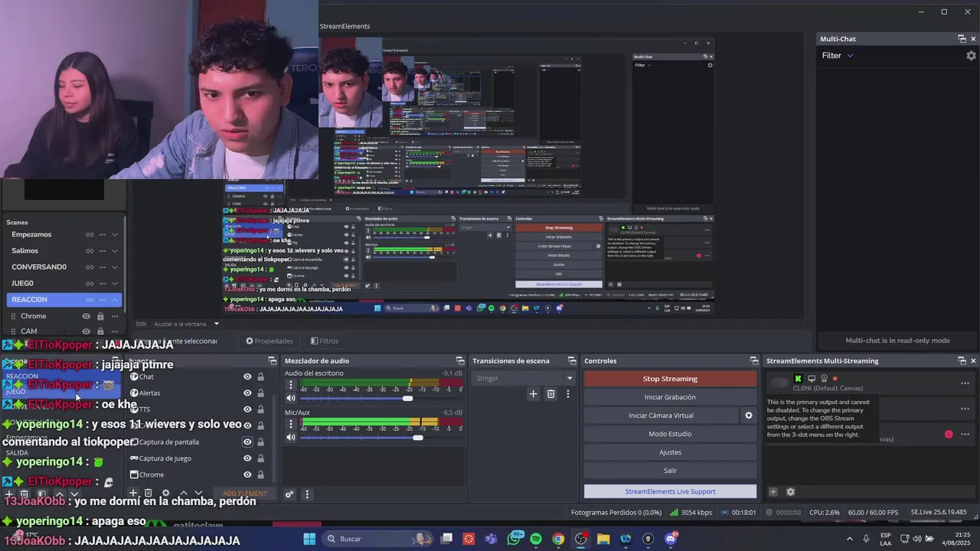980x551 pixels.
Task: Open the Multi-Chat settings gear
Action: tap(971, 56)
